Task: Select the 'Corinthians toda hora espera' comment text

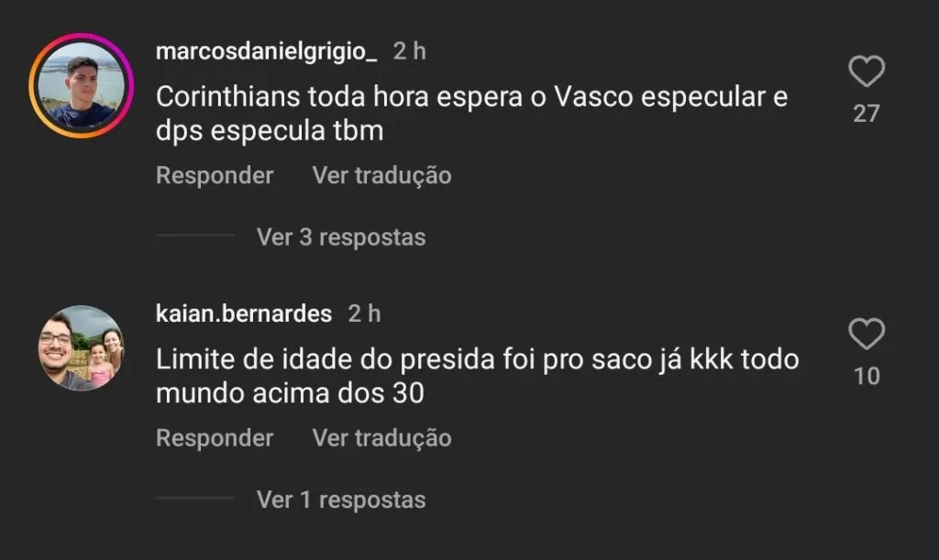Action: coord(472,114)
